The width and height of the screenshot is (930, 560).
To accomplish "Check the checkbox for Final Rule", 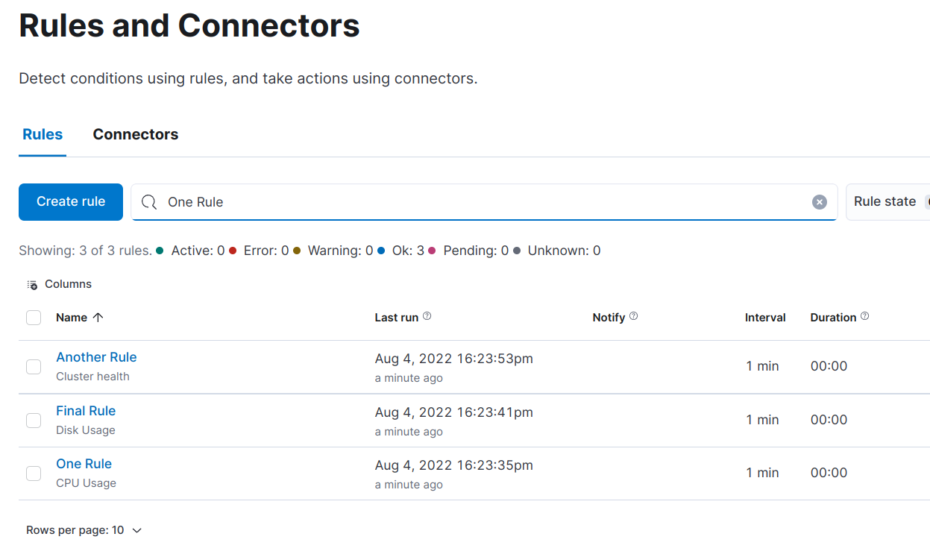I will tap(34, 420).
